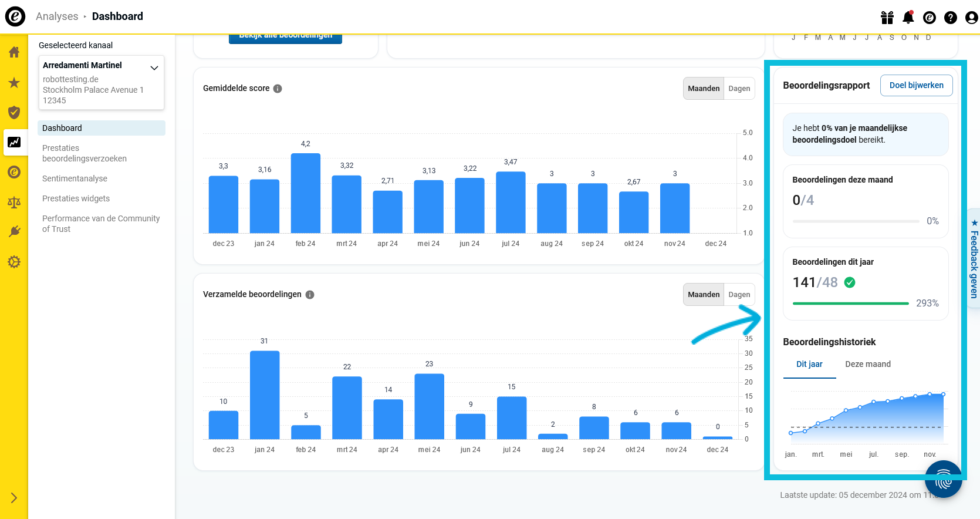
Task: Switch Gemiddelde score chart to Dagen
Action: coord(739,89)
